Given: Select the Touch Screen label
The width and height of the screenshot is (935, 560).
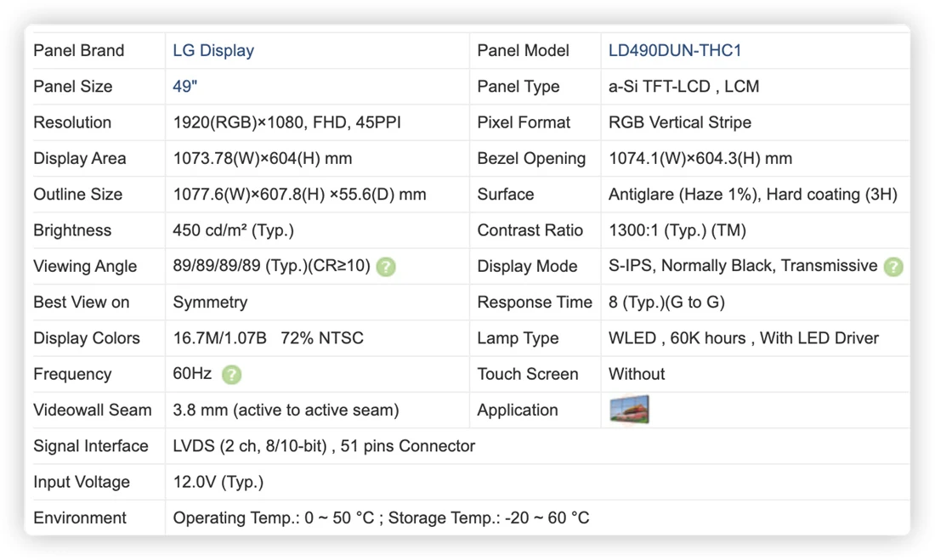Looking at the screenshot, I should 528,374.
